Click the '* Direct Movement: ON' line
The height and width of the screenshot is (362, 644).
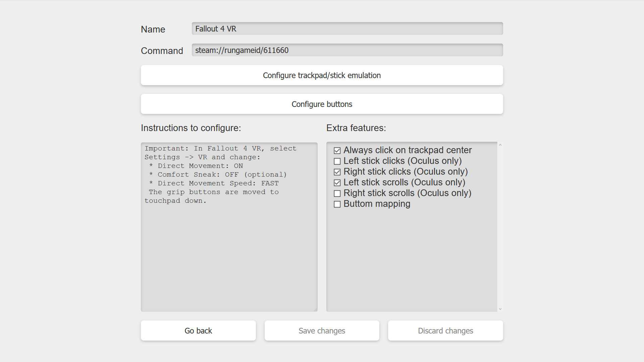point(196,166)
